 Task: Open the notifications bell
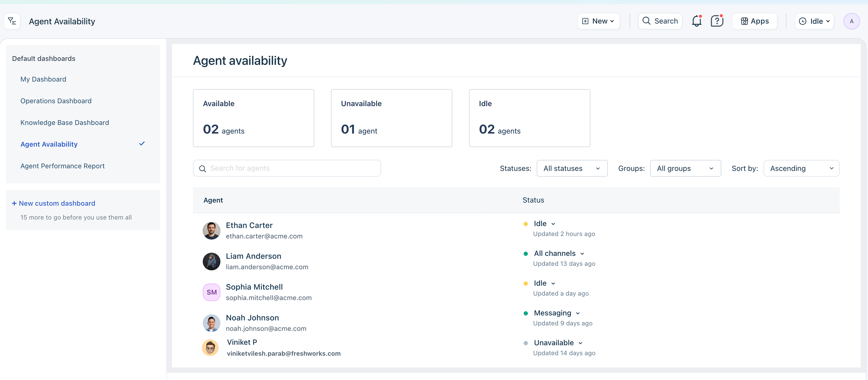[696, 21]
